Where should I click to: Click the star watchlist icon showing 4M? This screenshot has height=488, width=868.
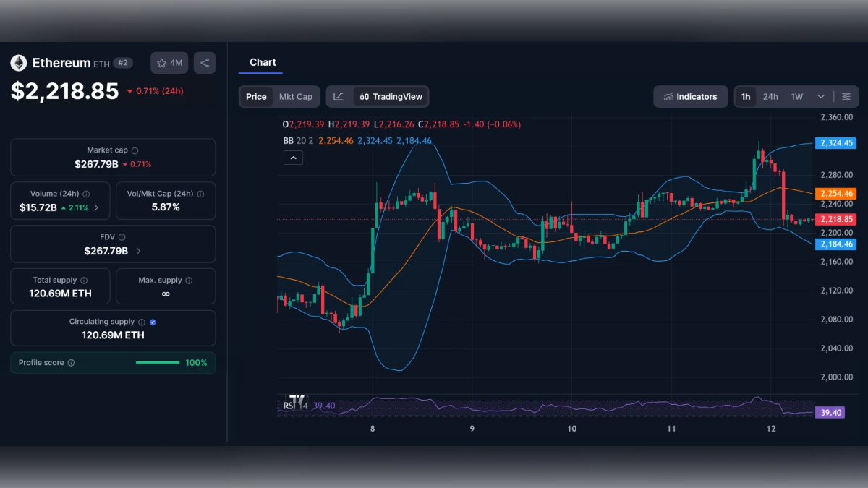click(169, 63)
